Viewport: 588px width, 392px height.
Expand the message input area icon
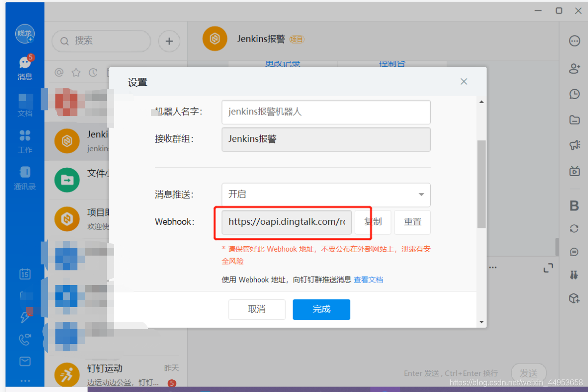tap(548, 268)
